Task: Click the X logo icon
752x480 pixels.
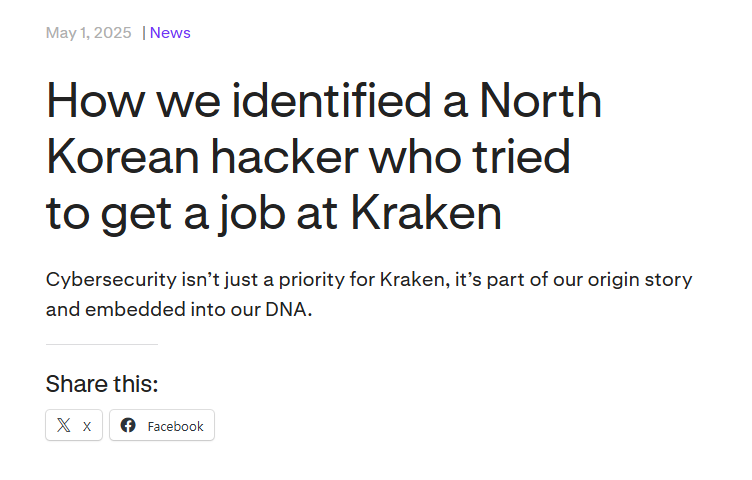Action: click(x=63, y=425)
